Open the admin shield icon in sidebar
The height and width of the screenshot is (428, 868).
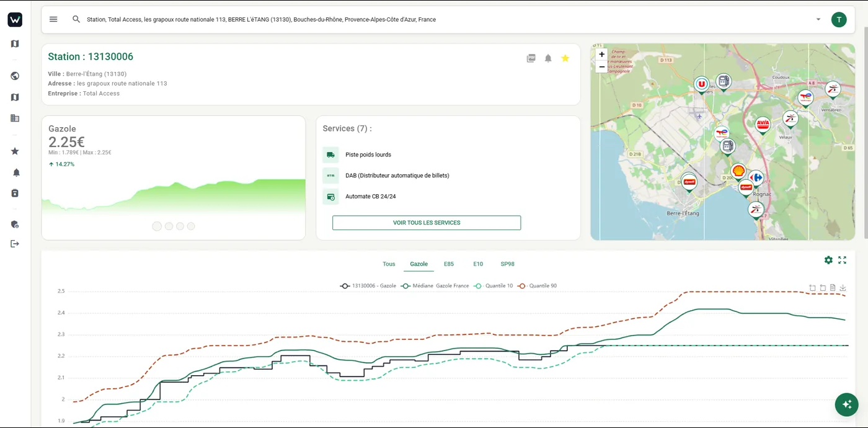coord(15,224)
